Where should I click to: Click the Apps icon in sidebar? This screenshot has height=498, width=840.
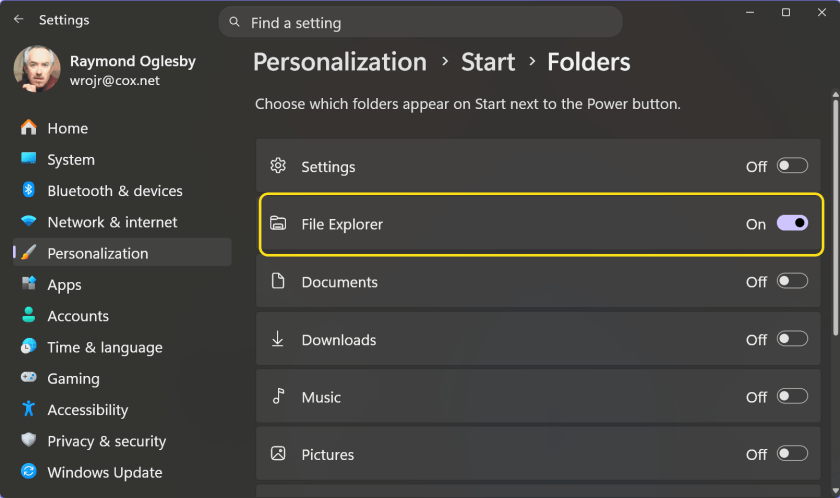point(28,283)
